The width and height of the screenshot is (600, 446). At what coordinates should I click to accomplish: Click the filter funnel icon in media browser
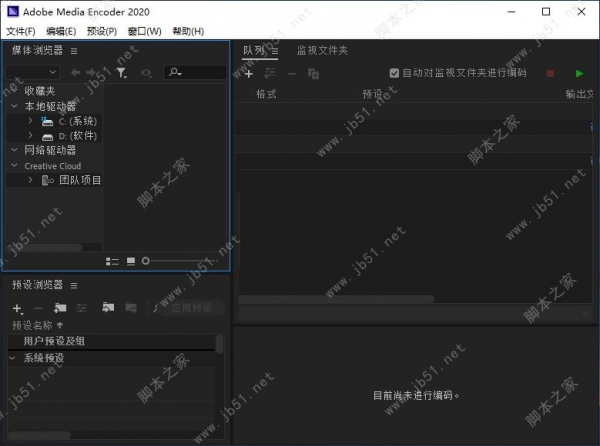(121, 72)
